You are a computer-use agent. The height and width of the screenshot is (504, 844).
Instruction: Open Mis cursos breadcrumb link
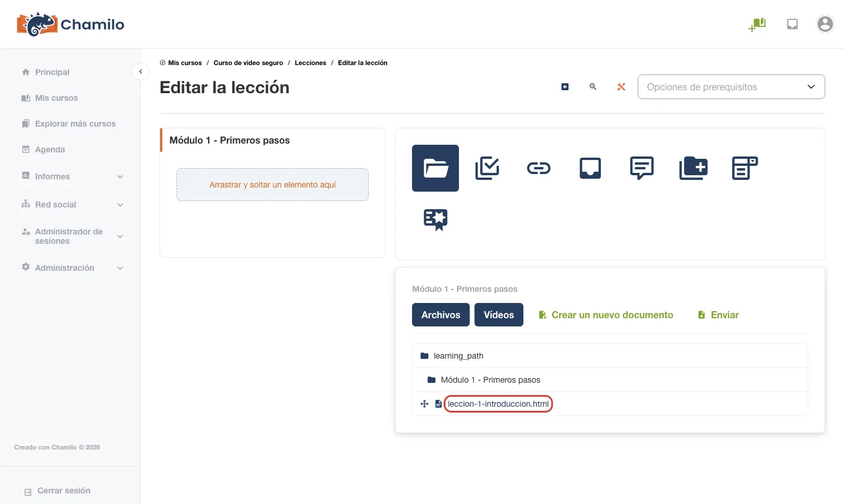pyautogui.click(x=185, y=63)
